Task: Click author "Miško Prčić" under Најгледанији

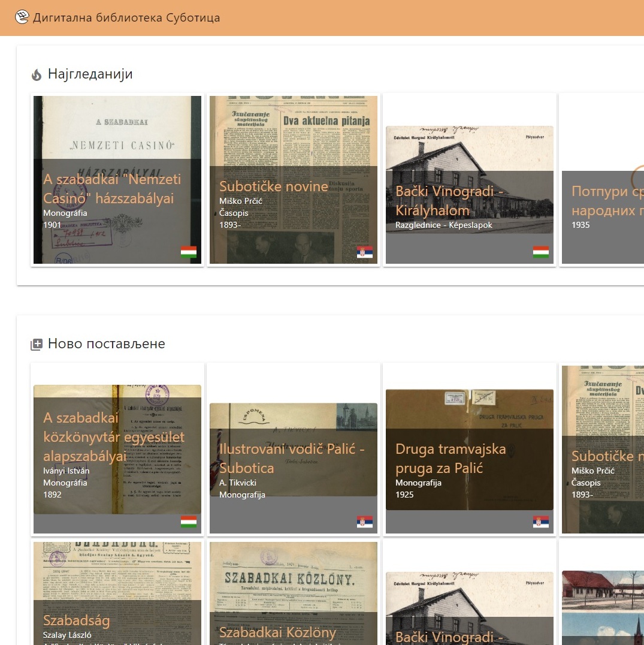Action: 241,201
